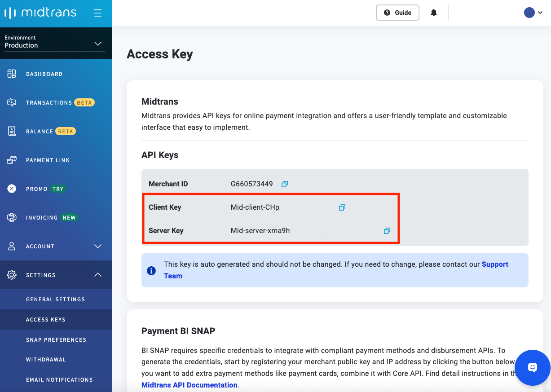551x392 pixels.
Task: Copy the Server Key value
Action: pos(387,231)
